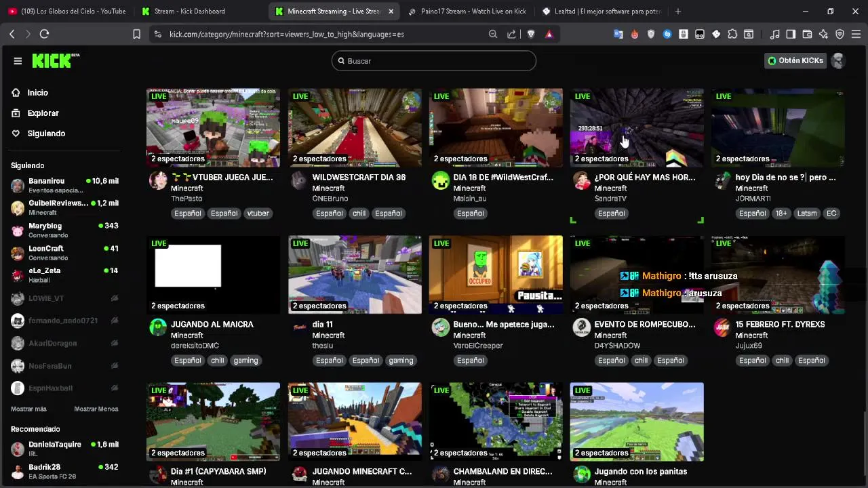This screenshot has height=488, width=868.
Task: Open the Maisin_au channel avatar
Action: (x=440, y=180)
